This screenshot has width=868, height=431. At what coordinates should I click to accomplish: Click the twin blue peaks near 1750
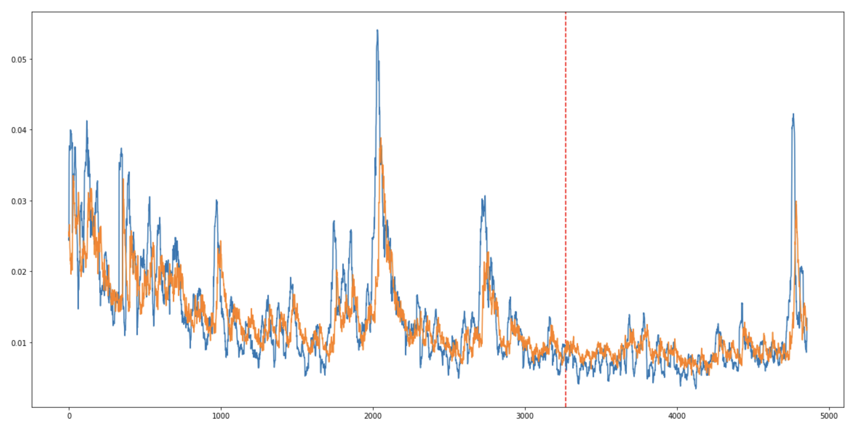pyautogui.click(x=334, y=222)
